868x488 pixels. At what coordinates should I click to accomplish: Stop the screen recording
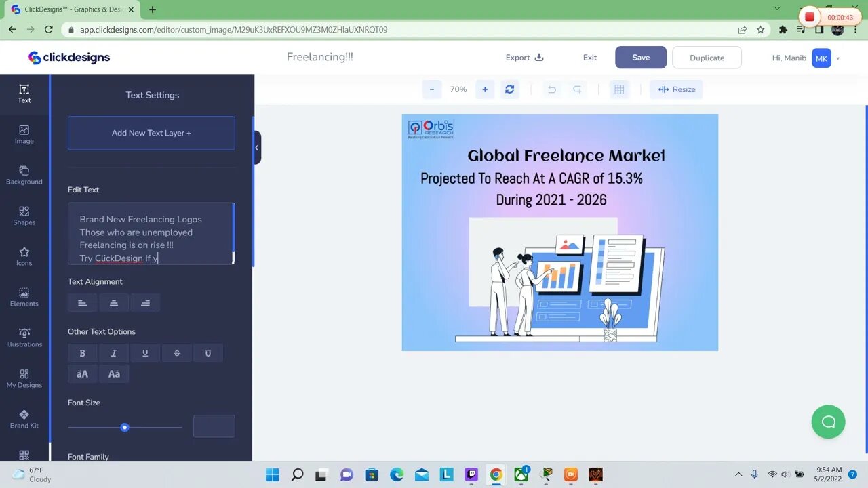(809, 17)
